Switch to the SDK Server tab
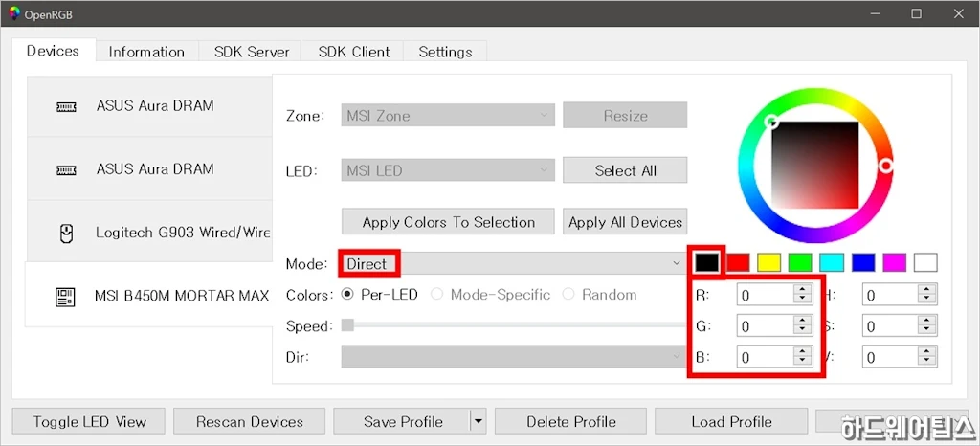980x446 pixels. (x=249, y=52)
